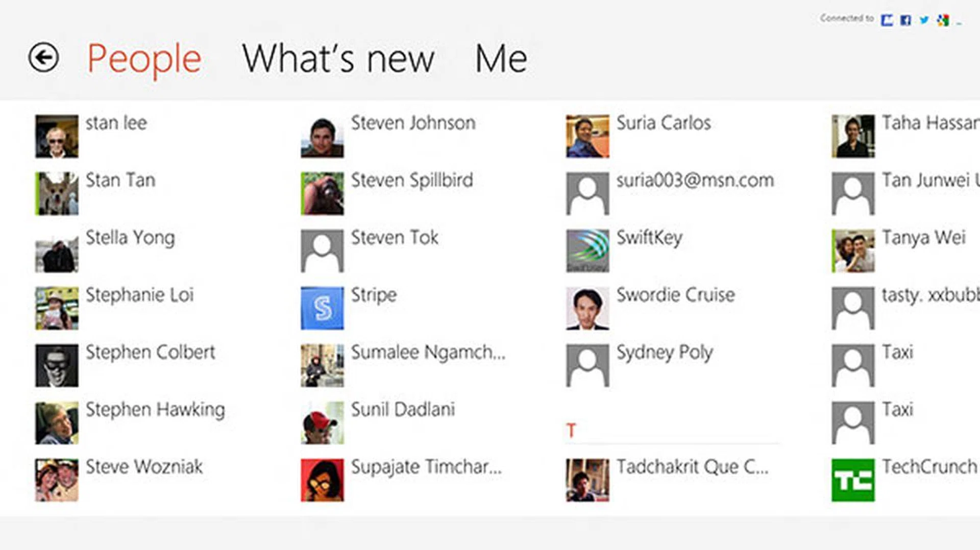Select Sydney Poly contact
The image size is (980, 550).
pos(664,353)
